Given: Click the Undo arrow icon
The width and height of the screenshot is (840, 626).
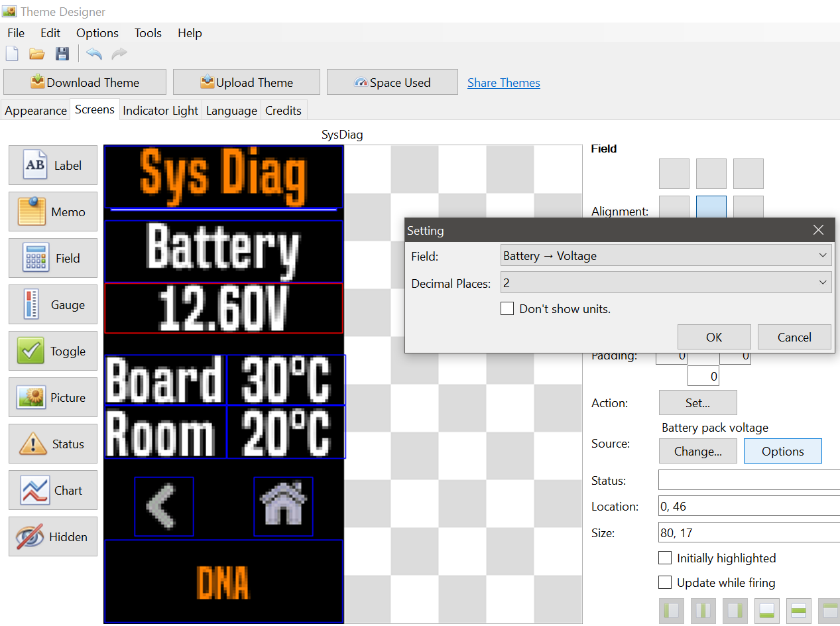Looking at the screenshot, I should (x=94, y=54).
